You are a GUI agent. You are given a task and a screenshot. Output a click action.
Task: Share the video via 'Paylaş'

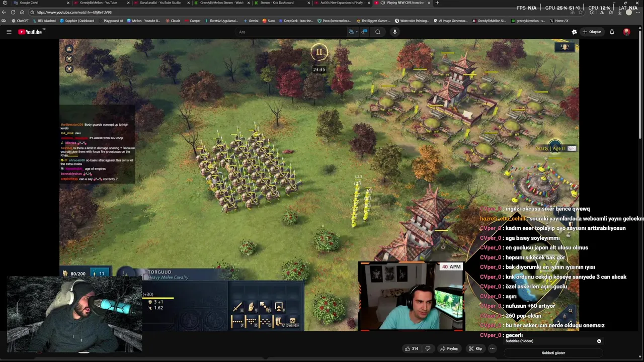click(x=449, y=348)
